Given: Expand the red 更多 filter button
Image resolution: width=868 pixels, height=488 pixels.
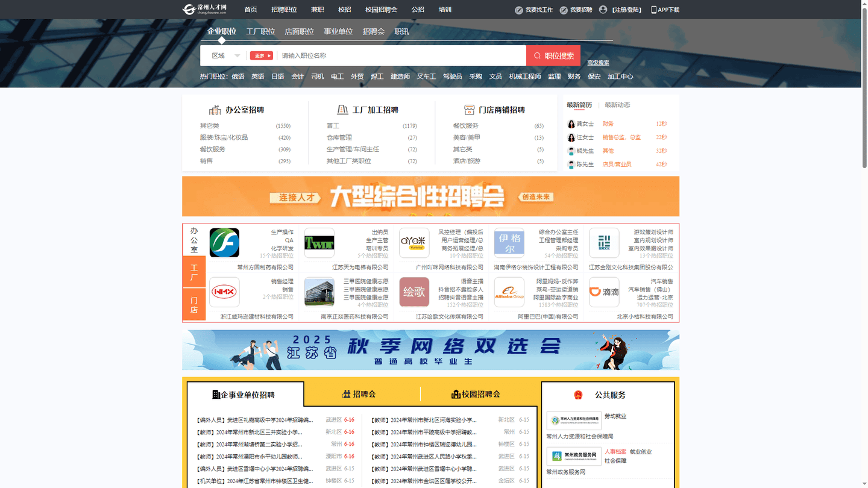Looking at the screenshot, I should coord(262,55).
